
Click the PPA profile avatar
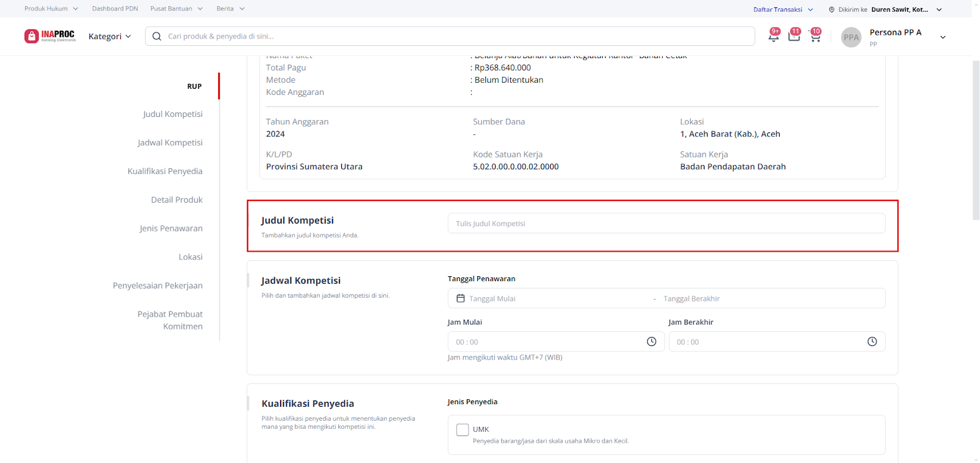(x=851, y=37)
